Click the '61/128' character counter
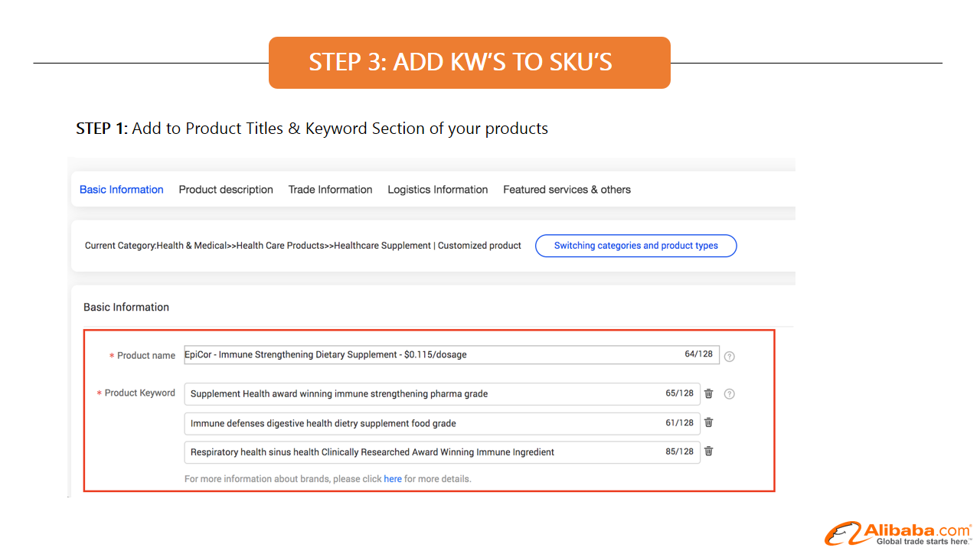Screen dimensions: 980x551 point(680,422)
